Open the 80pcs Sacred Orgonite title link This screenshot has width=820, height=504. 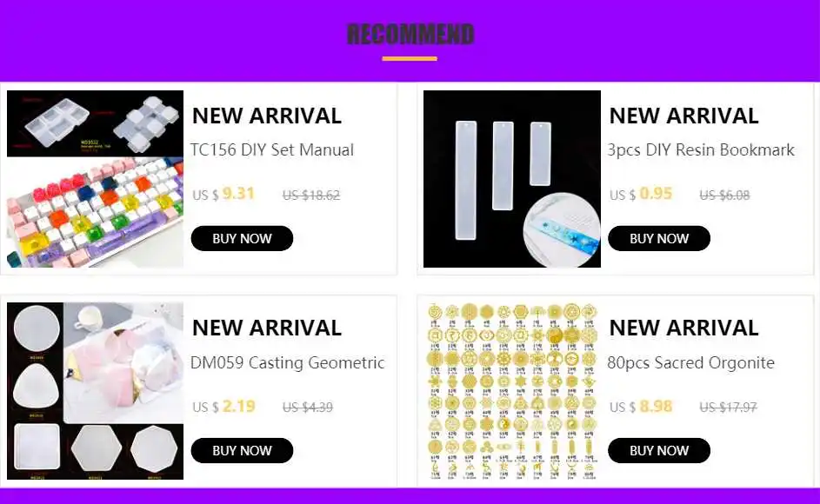(690, 362)
